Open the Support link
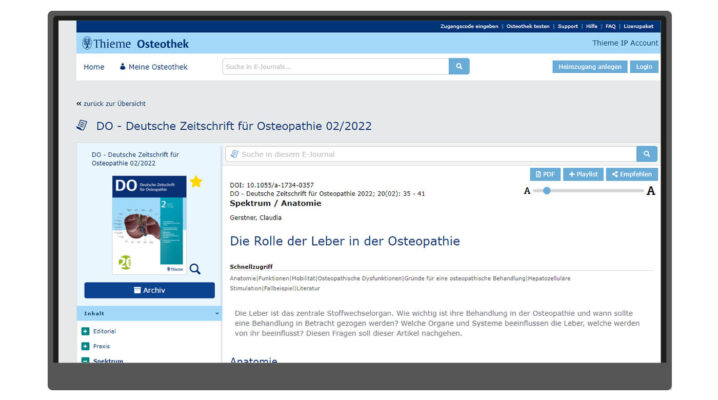Viewport: 718px width, 400px height. [x=568, y=26]
